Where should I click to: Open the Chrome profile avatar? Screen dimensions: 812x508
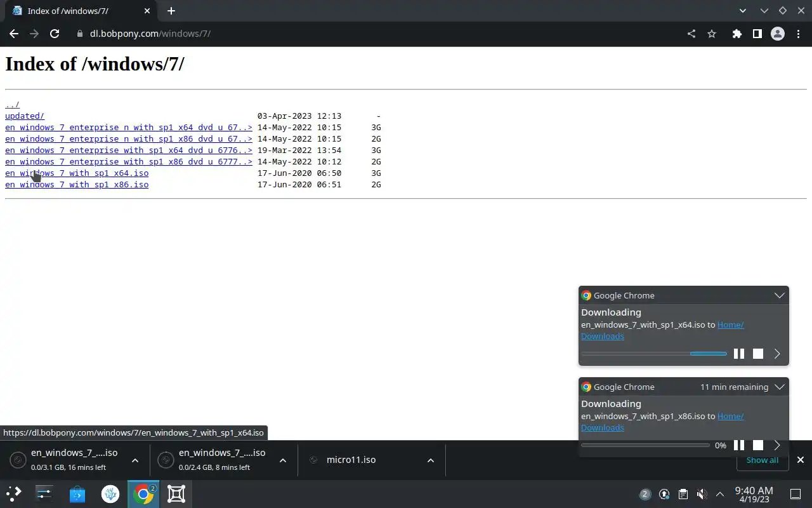778,34
